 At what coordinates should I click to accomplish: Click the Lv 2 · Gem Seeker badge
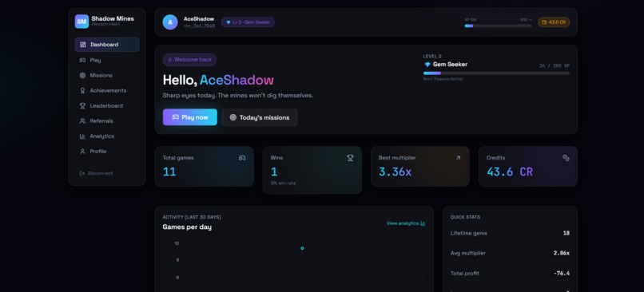coord(248,22)
